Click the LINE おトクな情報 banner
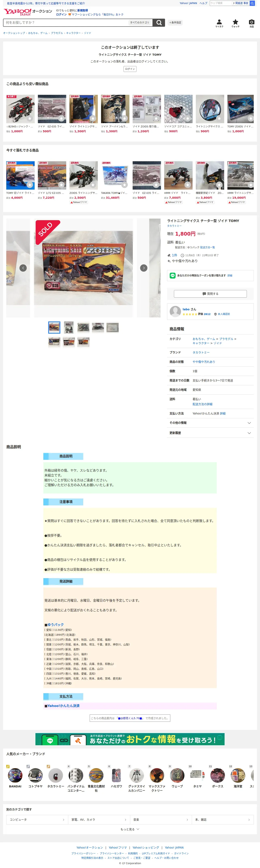 click(x=130, y=739)
